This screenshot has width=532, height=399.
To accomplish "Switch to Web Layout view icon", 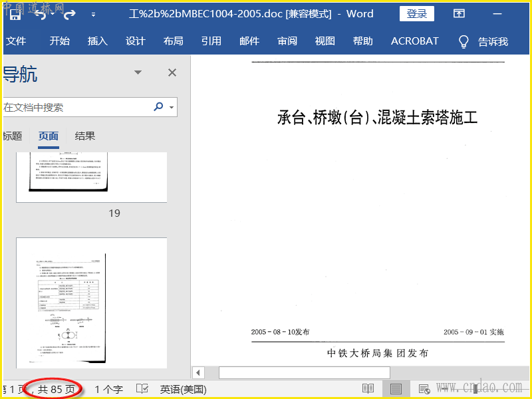I will pos(424,389).
